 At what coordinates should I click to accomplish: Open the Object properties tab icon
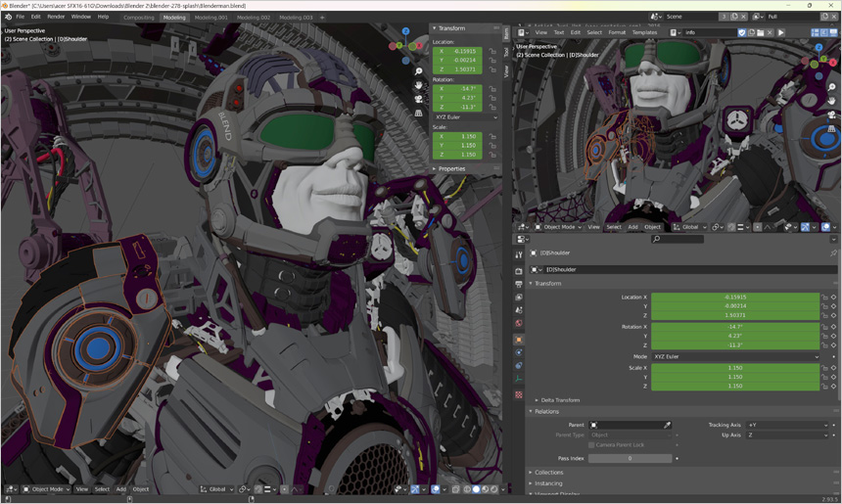(519, 340)
